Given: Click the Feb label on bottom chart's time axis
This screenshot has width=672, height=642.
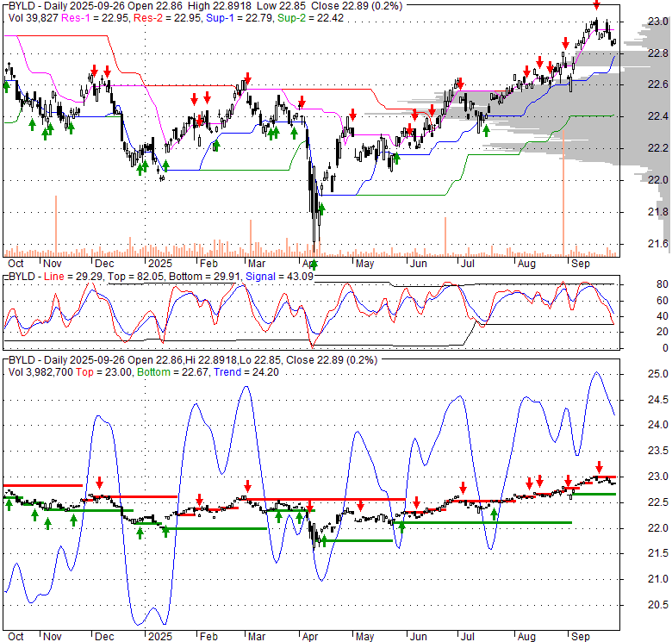Looking at the screenshot, I should point(208,637).
